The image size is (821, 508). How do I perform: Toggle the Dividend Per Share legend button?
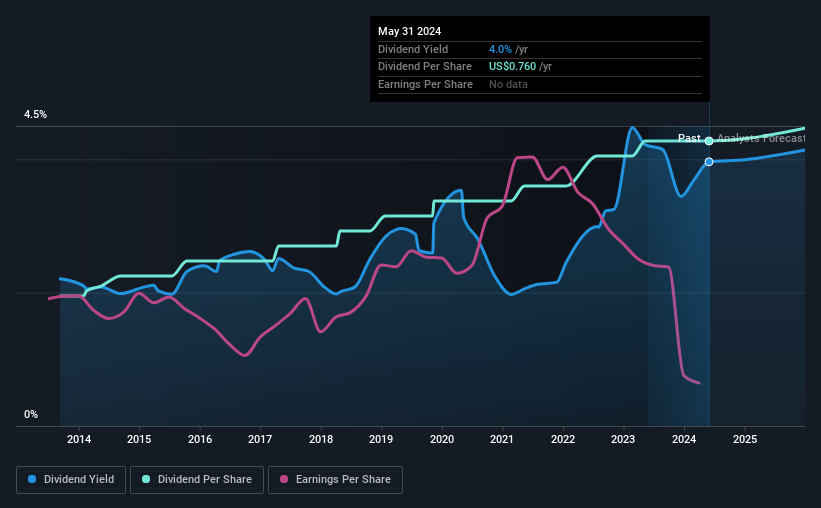pyautogui.click(x=197, y=480)
